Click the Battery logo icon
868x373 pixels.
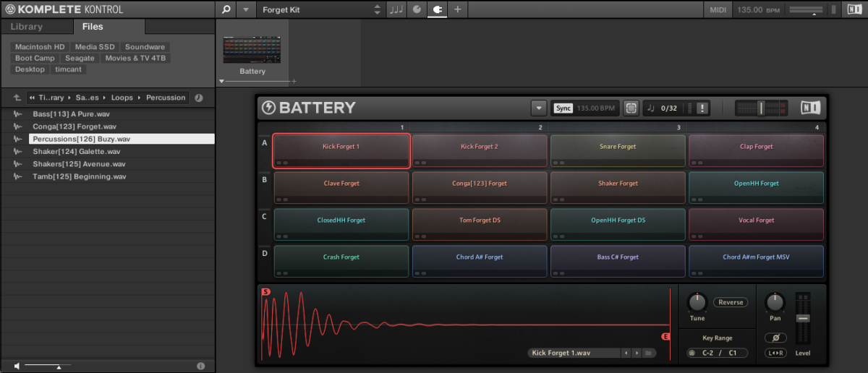click(x=269, y=108)
